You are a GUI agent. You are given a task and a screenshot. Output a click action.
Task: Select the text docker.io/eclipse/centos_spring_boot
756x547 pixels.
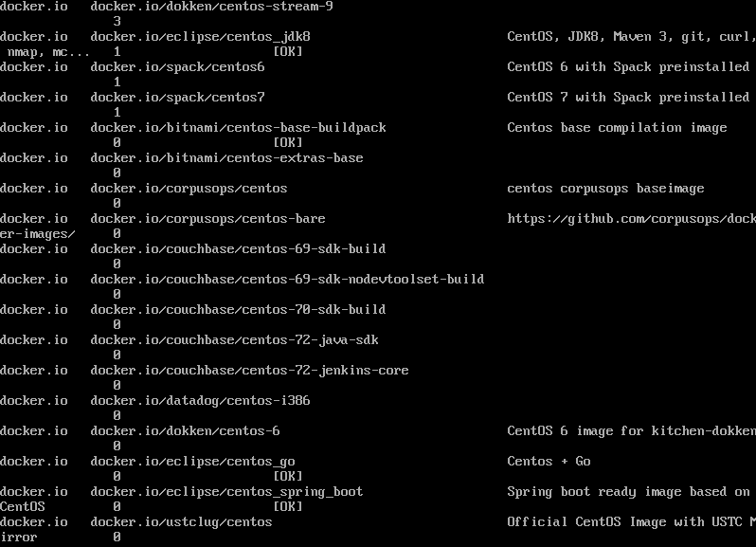(226, 493)
